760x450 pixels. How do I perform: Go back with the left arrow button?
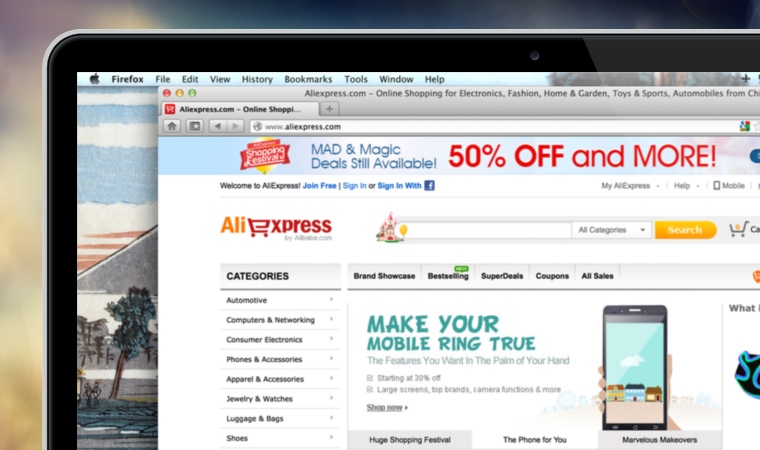click(218, 126)
